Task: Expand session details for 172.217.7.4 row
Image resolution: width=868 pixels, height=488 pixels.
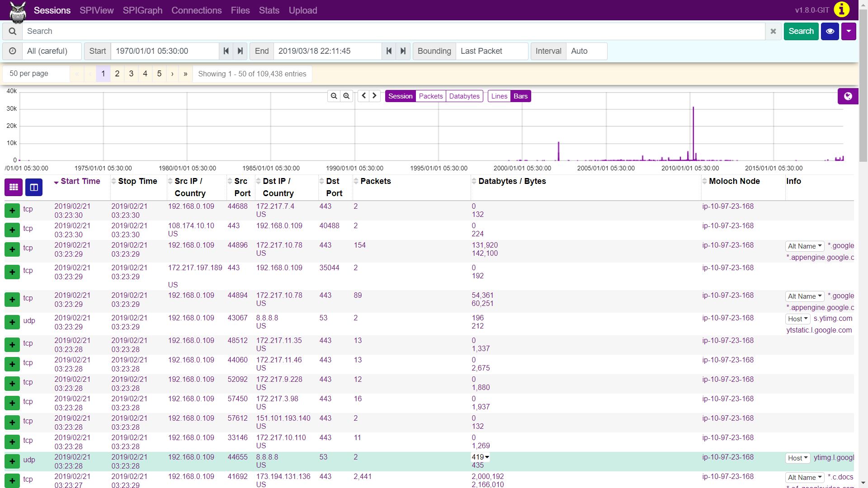Action: [12, 210]
